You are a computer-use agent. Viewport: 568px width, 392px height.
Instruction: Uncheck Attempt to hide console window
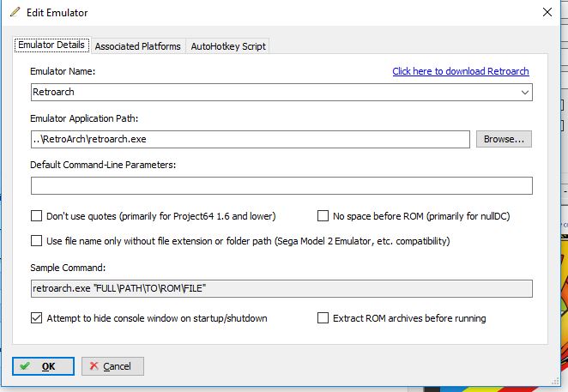[36, 318]
